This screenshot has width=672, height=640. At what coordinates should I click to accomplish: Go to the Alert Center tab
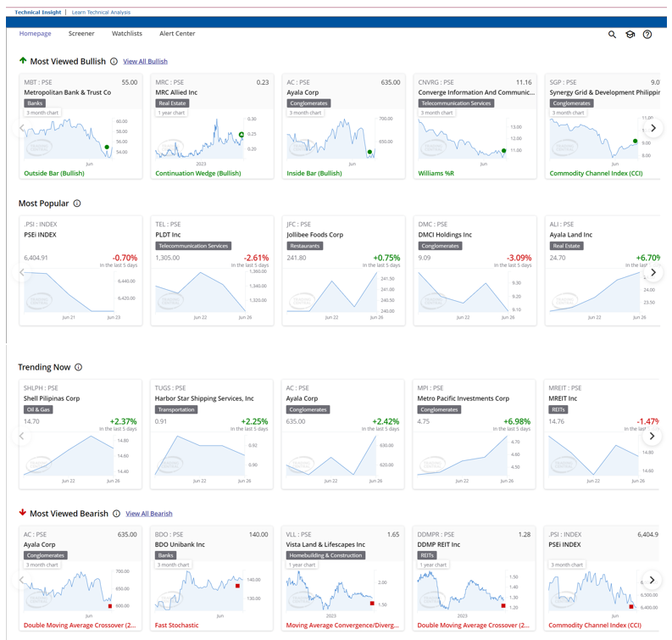[177, 33]
